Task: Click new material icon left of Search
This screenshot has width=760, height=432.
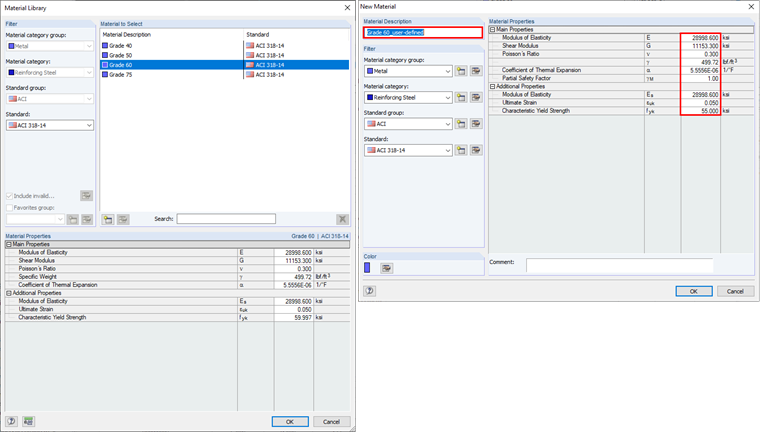Action: tap(108, 219)
